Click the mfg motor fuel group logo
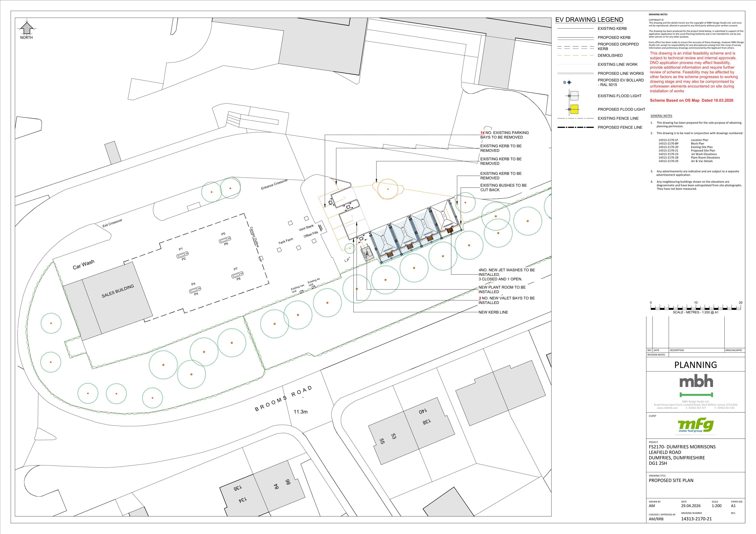Image resolution: width=756 pixels, height=534 pixels. tap(695, 426)
